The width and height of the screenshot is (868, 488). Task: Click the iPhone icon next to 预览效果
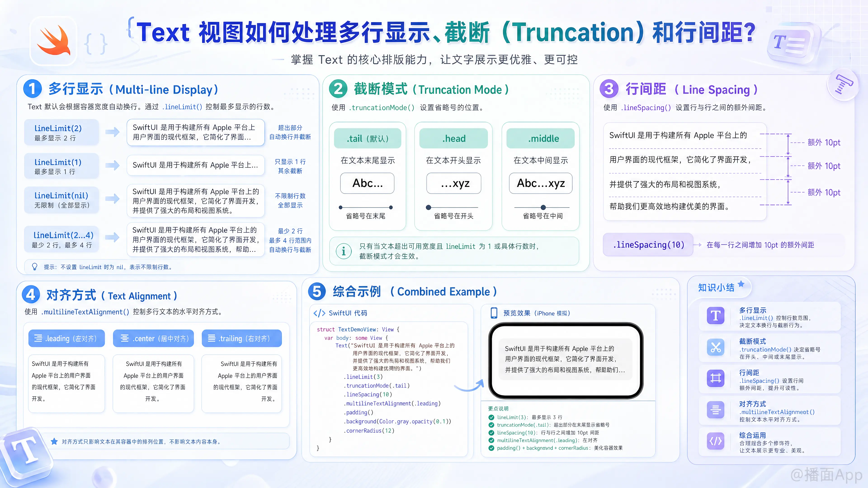point(494,313)
